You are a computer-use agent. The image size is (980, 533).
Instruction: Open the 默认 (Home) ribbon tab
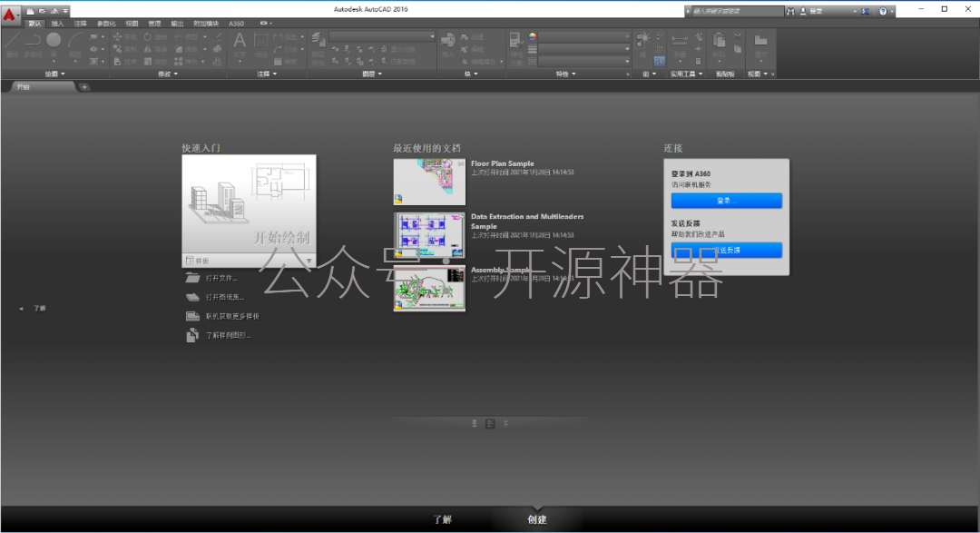click(34, 24)
